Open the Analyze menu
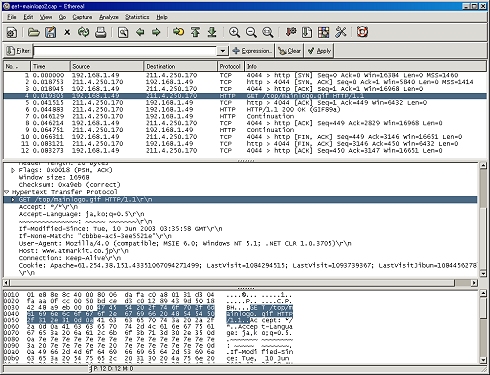This screenshot has height=375, width=490. [109, 17]
